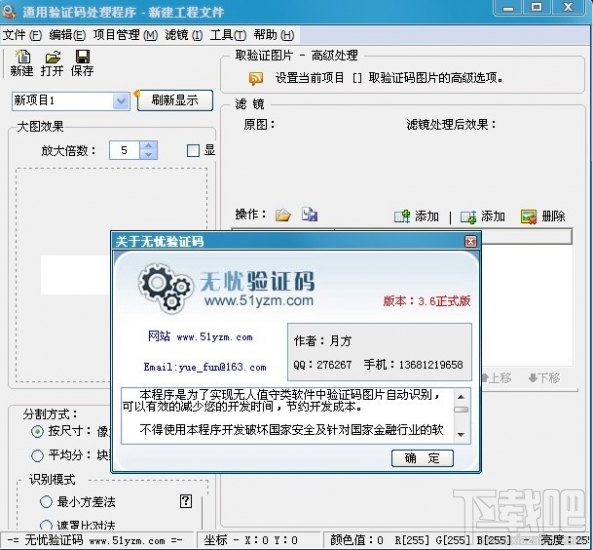The height and width of the screenshot is (550, 593).
Task: Choose the 最小方差法 recognition mode
Action: coord(46,502)
